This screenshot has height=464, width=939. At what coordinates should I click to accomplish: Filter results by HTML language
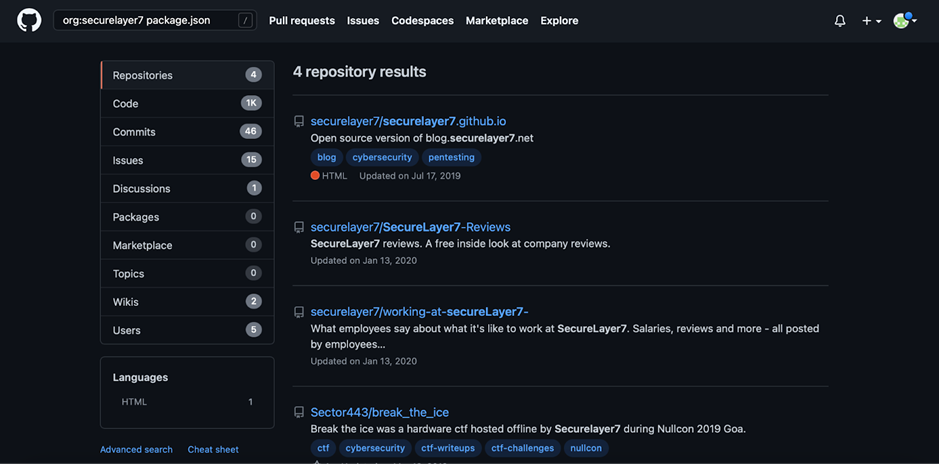[x=187, y=402]
